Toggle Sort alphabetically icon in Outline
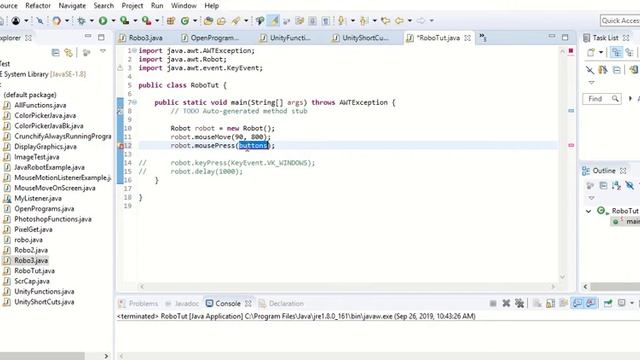This screenshot has width=640, height=360. 616,186
